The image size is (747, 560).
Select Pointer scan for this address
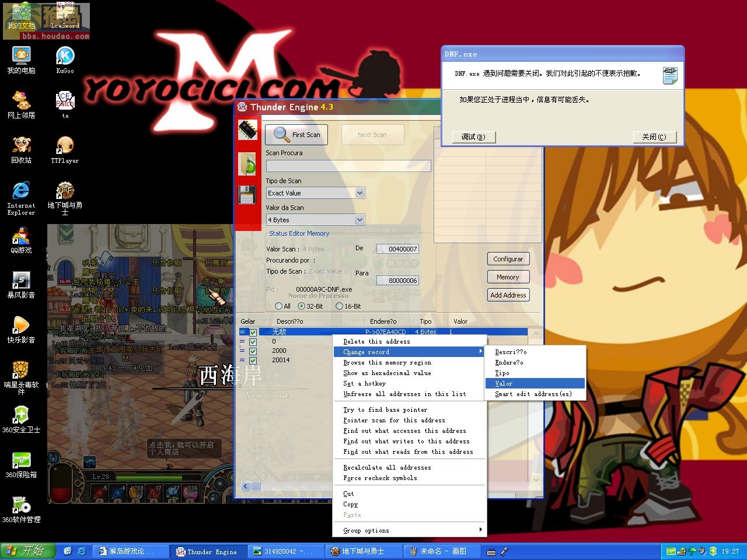tap(410, 420)
